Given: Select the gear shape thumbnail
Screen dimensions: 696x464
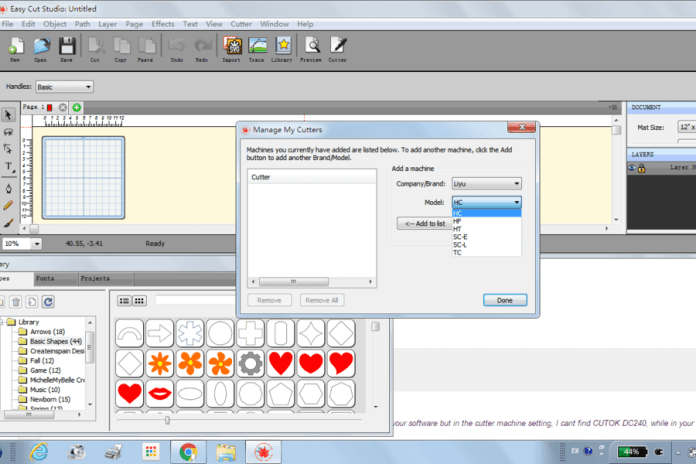Looking at the screenshot, I should [250, 363].
